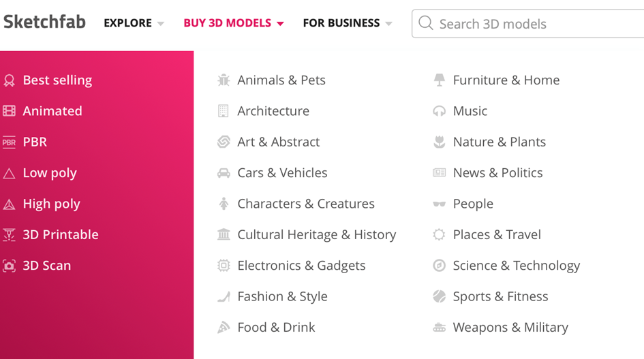Go to Nature & Plants category
Screen dimensions: 644x359
point(499,142)
